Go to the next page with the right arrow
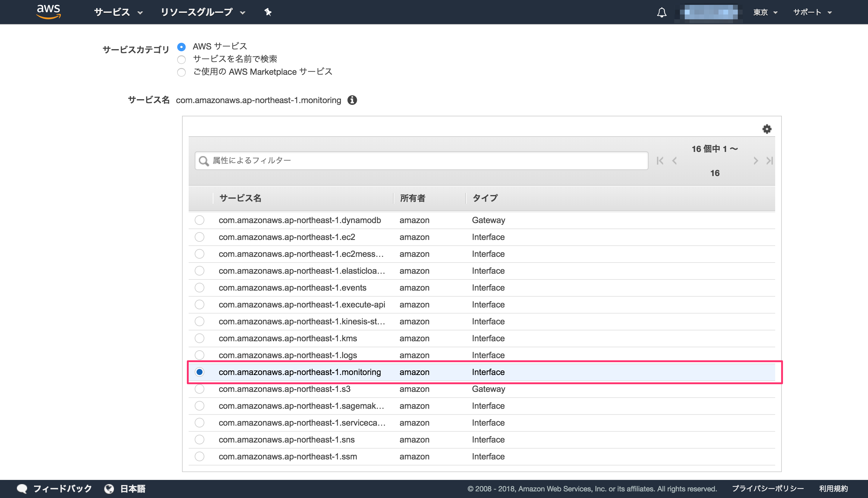Image resolution: width=868 pixels, height=498 pixels. [756, 160]
